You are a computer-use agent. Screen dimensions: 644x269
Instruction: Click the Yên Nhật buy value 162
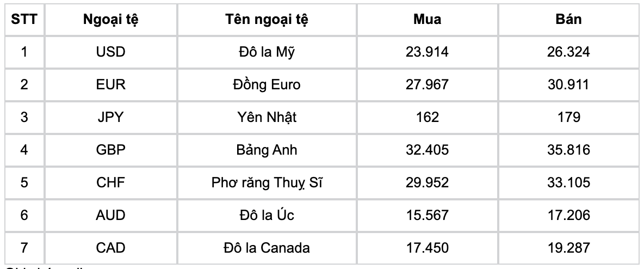427,117
